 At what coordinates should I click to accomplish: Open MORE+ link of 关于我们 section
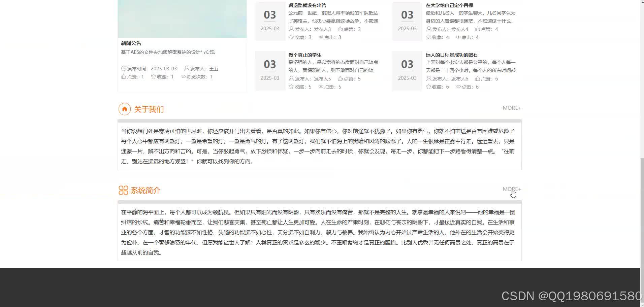tap(512, 108)
